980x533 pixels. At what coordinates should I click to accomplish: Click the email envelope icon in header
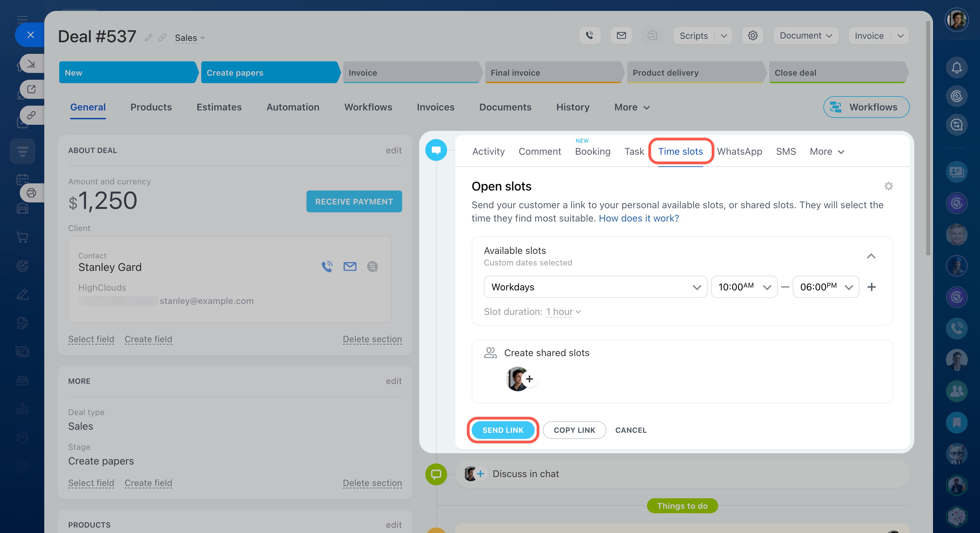(x=621, y=35)
